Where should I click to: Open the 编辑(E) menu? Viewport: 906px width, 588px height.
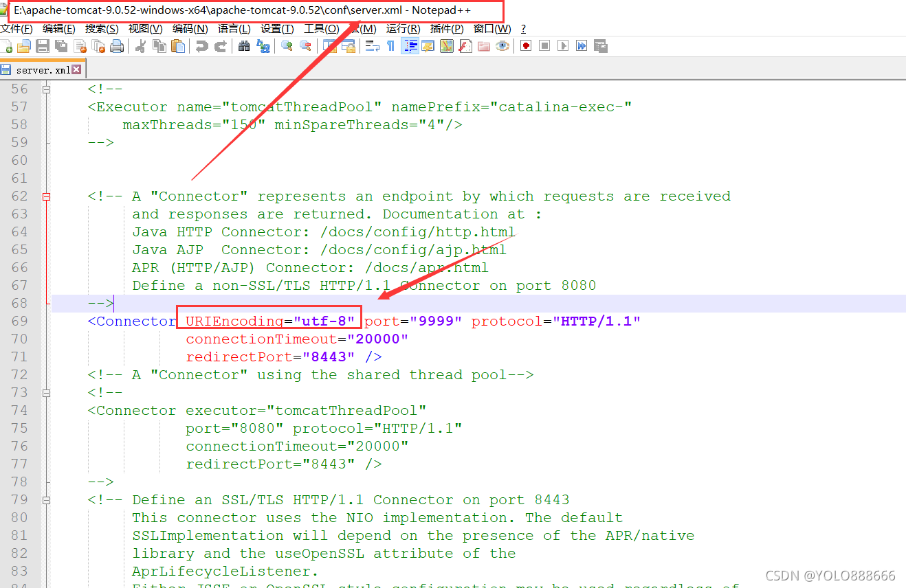point(59,29)
